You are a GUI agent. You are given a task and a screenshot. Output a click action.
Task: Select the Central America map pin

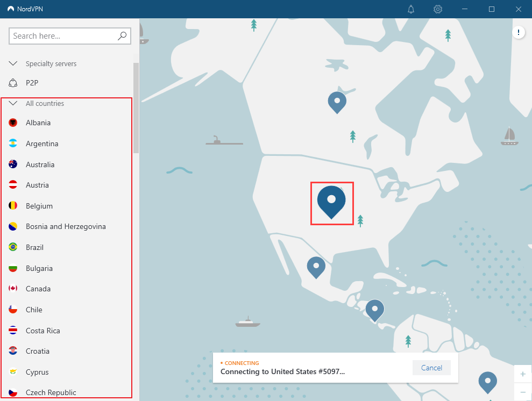[374, 309]
